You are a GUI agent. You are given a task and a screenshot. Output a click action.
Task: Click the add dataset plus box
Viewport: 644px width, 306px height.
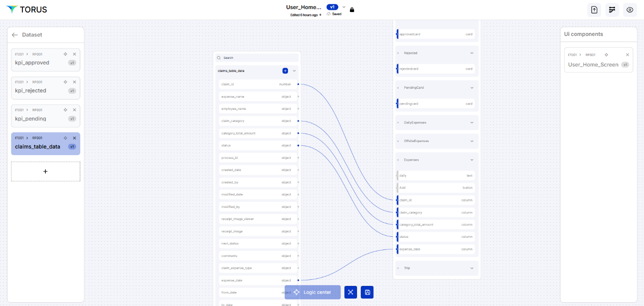coord(45,171)
